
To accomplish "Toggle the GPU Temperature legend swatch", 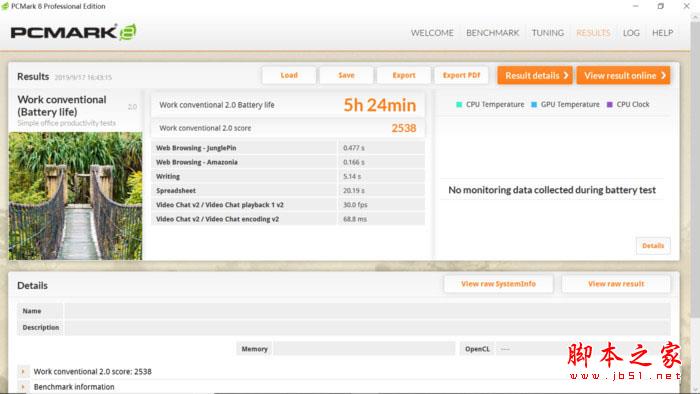I will [x=534, y=104].
